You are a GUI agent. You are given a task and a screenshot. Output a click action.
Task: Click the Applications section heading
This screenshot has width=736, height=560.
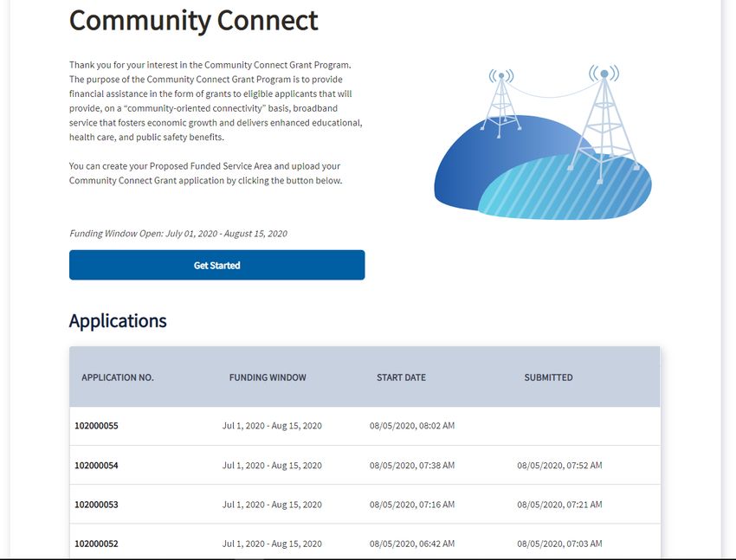118,321
